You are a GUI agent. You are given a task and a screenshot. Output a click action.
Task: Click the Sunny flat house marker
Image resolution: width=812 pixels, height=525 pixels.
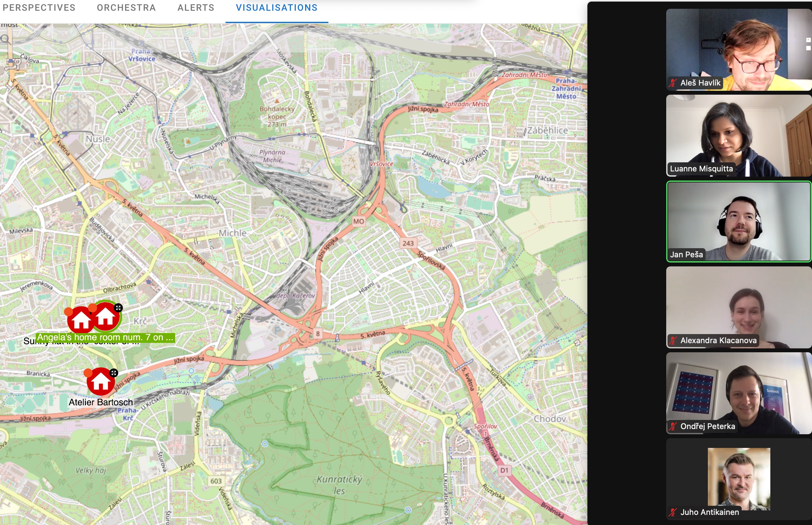coord(80,319)
